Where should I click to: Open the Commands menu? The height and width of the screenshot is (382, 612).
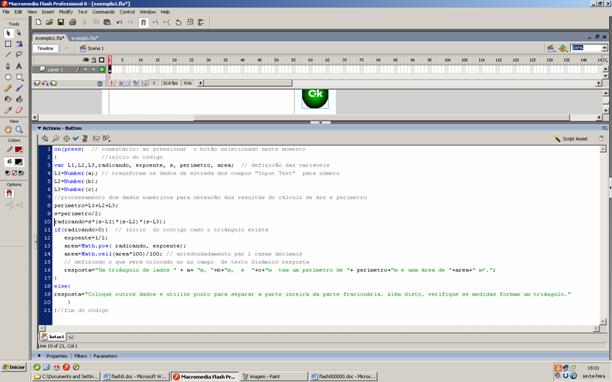(103, 12)
